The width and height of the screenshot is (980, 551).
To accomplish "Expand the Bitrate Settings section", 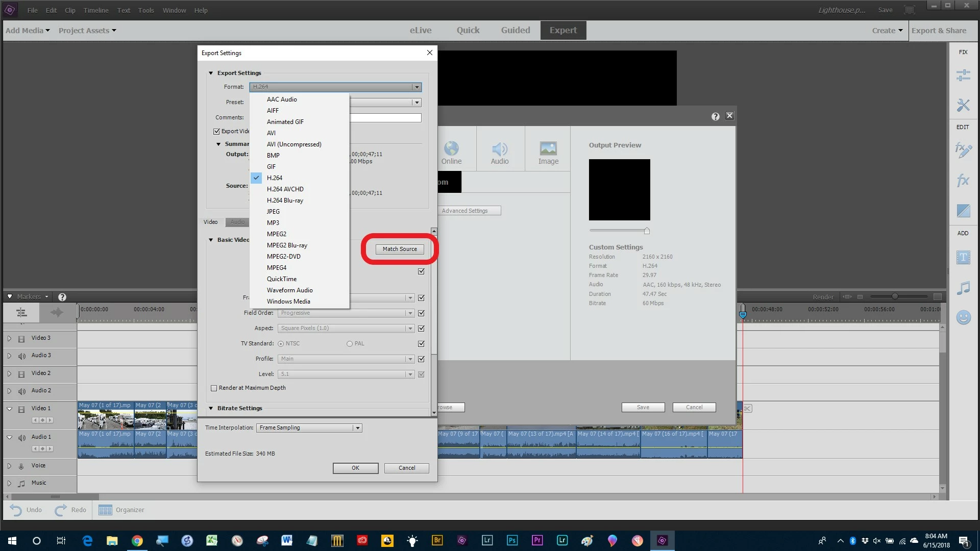I will coord(211,408).
